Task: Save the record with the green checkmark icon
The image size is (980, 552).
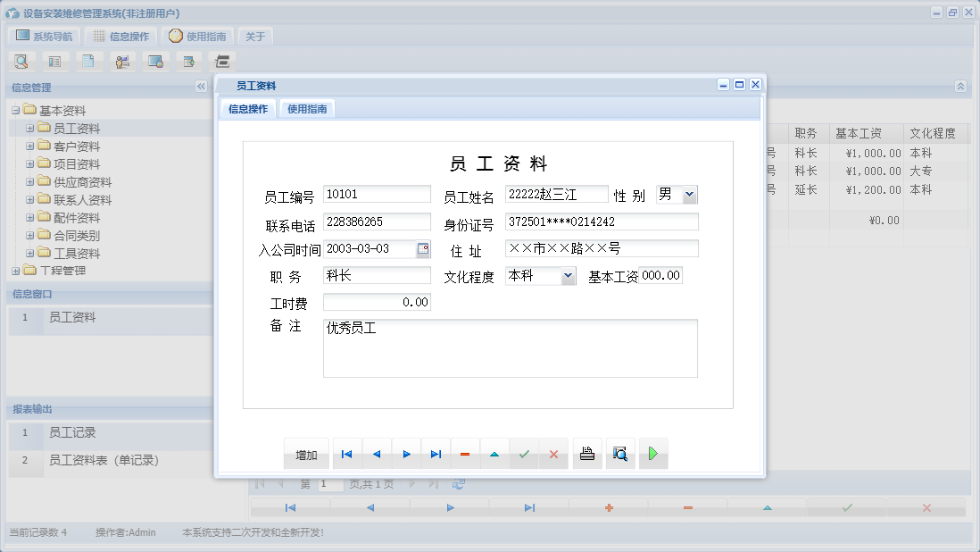Action: 524,454
